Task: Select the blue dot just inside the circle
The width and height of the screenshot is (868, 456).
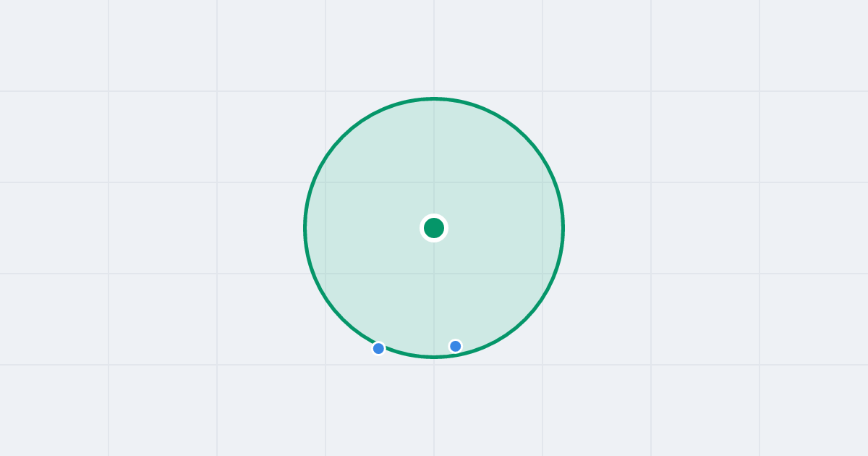Action: 455,346
